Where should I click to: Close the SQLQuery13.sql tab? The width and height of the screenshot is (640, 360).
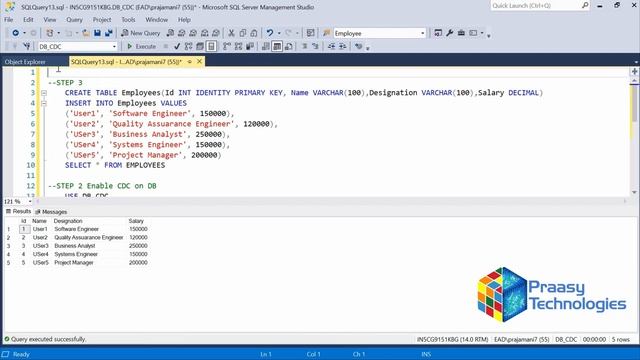click(x=200, y=62)
